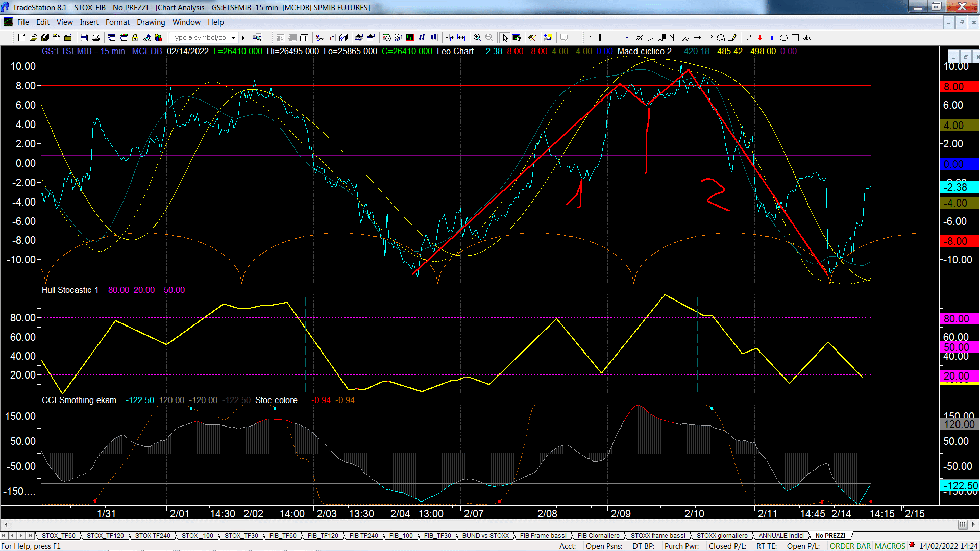Open the Help menu
Screen dimensions: 980x551
coord(216,22)
